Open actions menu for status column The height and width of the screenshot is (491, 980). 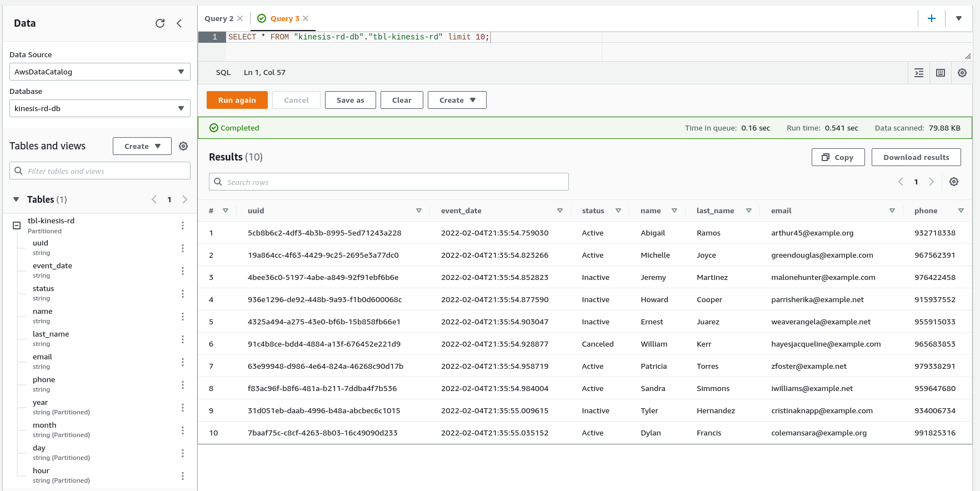click(x=183, y=294)
